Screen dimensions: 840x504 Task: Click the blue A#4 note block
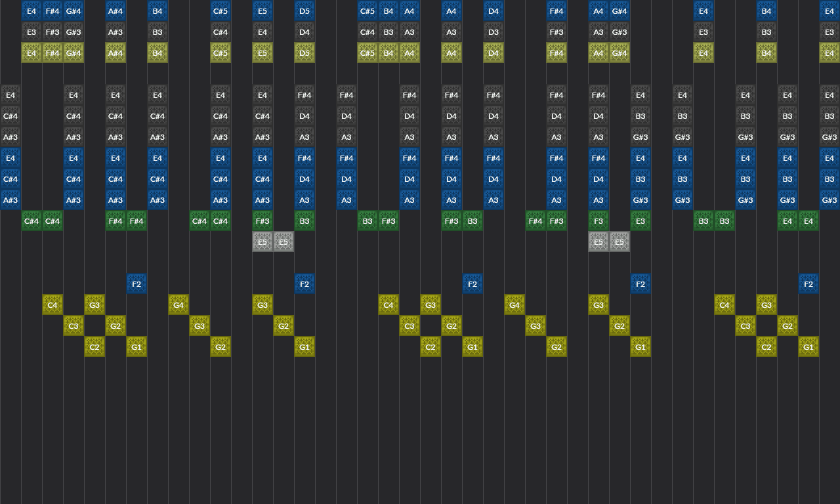tap(115, 11)
